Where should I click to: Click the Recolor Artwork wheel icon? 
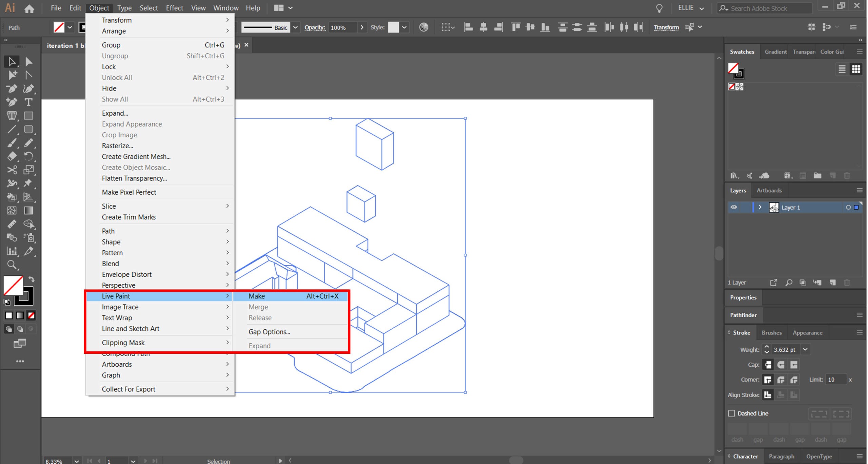coord(423,27)
